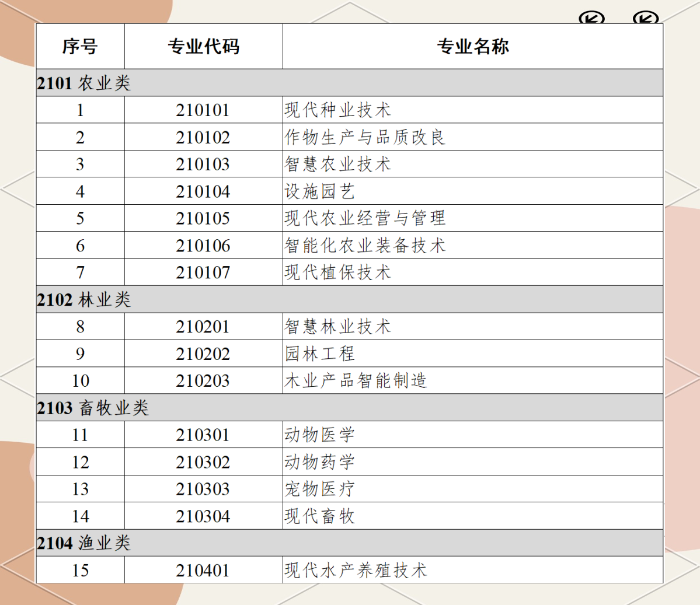Click sequence number 12 in 序号 column
Image resolution: width=700 pixels, height=605 pixels.
coord(81,462)
